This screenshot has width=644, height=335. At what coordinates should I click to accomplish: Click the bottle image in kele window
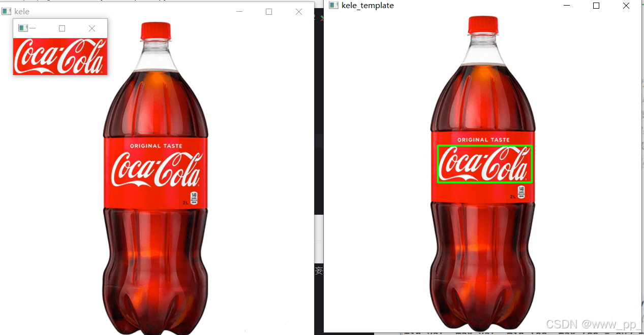(156, 178)
